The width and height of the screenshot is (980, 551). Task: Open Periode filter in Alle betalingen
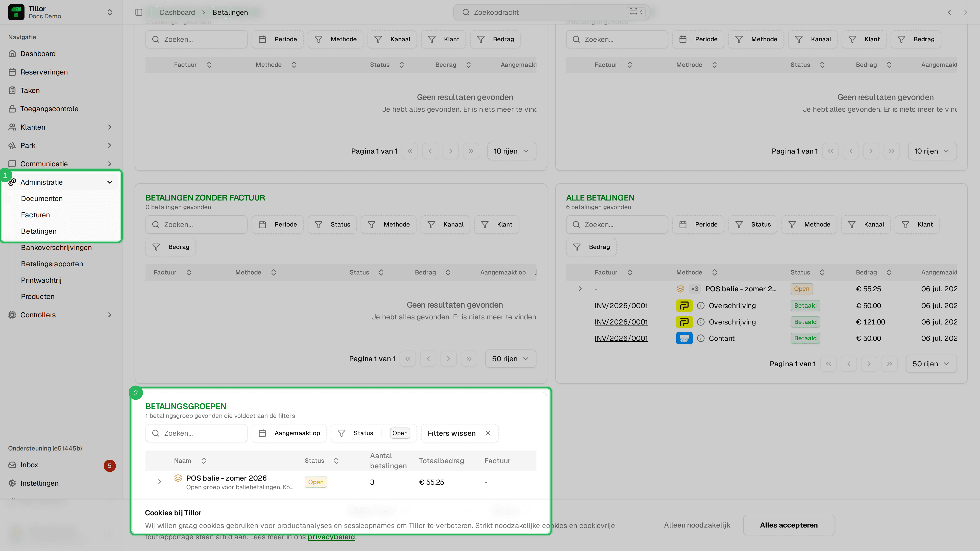[698, 224]
